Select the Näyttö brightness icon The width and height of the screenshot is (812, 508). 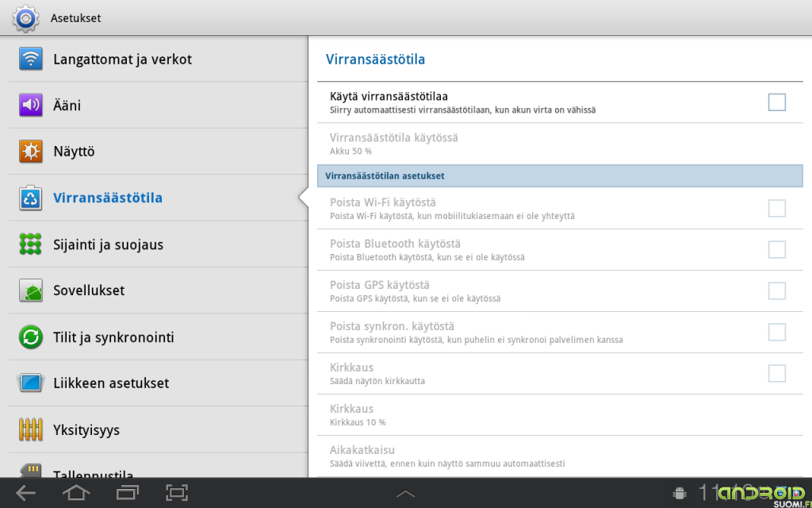point(31,152)
